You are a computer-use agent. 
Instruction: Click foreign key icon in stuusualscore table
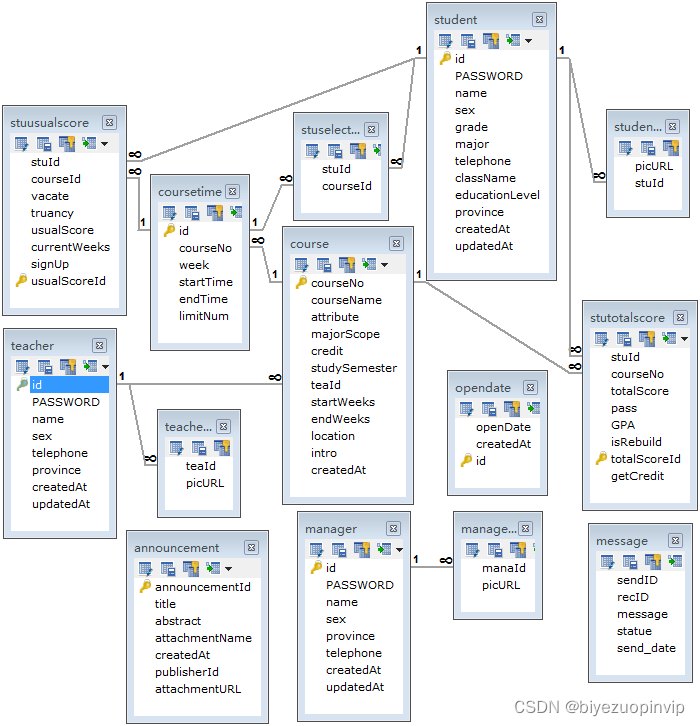click(67, 144)
